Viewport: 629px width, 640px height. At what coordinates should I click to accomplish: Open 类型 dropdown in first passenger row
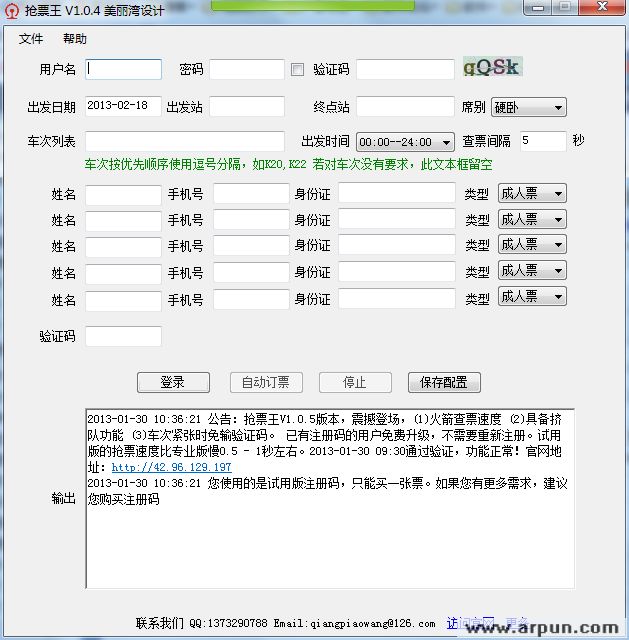pos(530,193)
